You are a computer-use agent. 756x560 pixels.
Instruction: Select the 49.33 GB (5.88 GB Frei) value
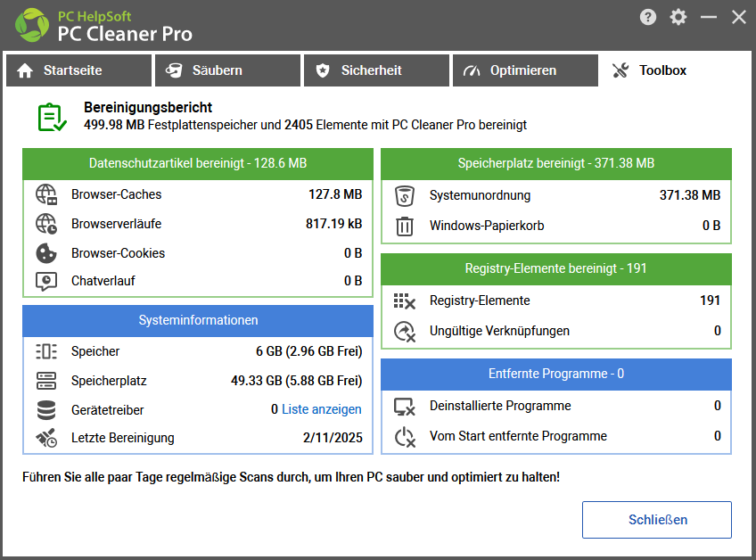[x=297, y=381]
